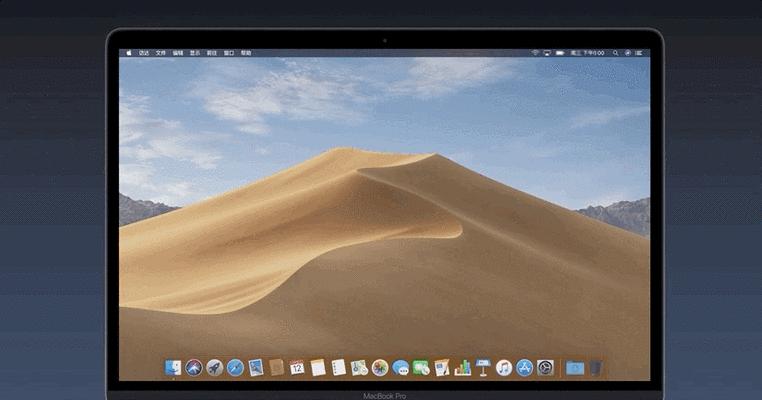The height and width of the screenshot is (400, 762).
Task: Open the 前往 menu
Action: pyautogui.click(x=212, y=53)
